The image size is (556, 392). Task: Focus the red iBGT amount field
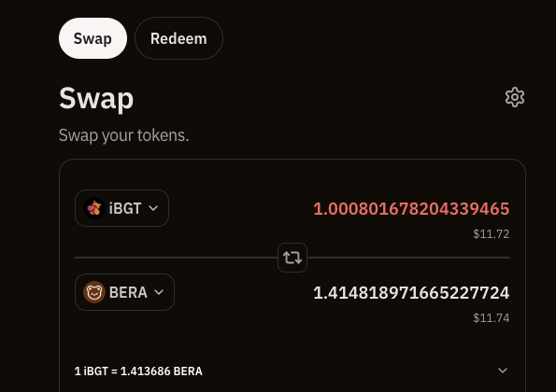coord(411,208)
